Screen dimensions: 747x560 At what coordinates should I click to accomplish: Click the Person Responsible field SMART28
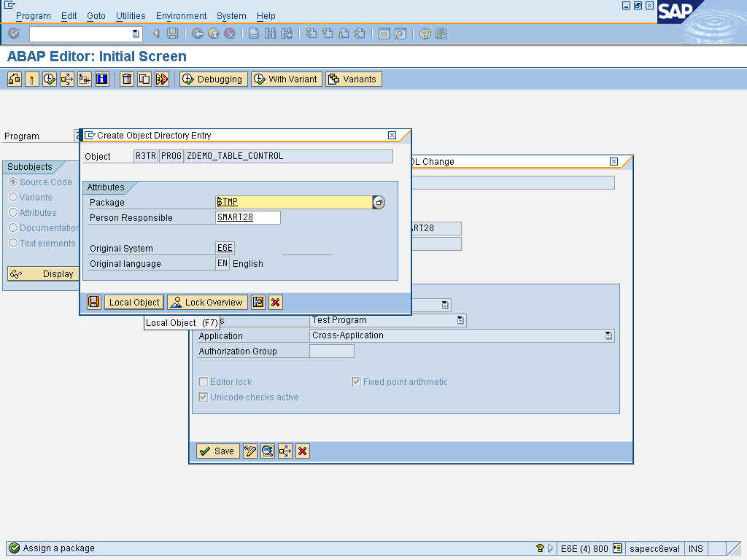(248, 217)
